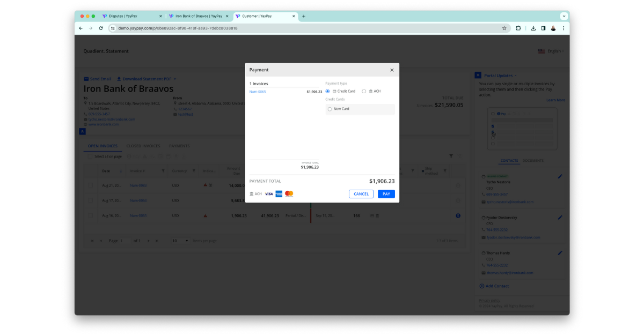
Task: Expand the tab search dropdown
Action: 564,16
